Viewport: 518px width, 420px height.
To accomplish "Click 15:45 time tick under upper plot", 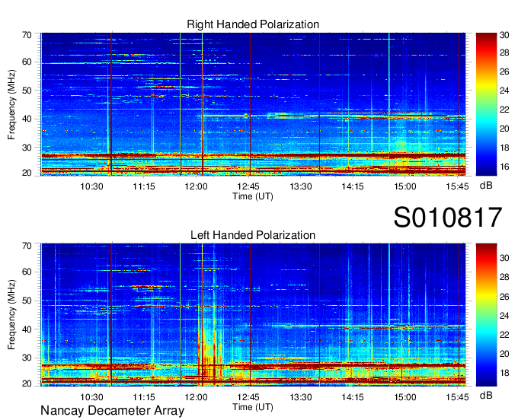I will tap(457, 186).
